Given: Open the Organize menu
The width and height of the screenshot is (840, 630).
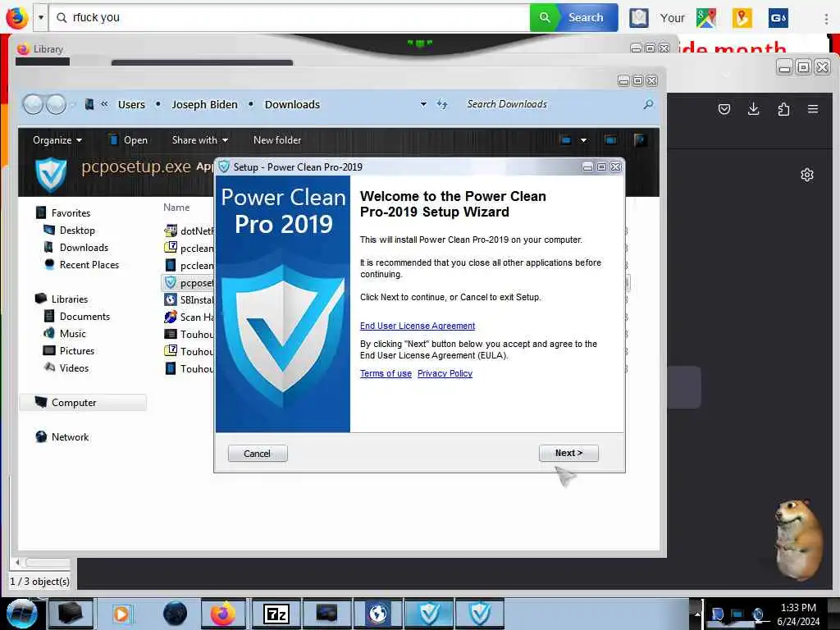Looking at the screenshot, I should pyautogui.click(x=57, y=139).
